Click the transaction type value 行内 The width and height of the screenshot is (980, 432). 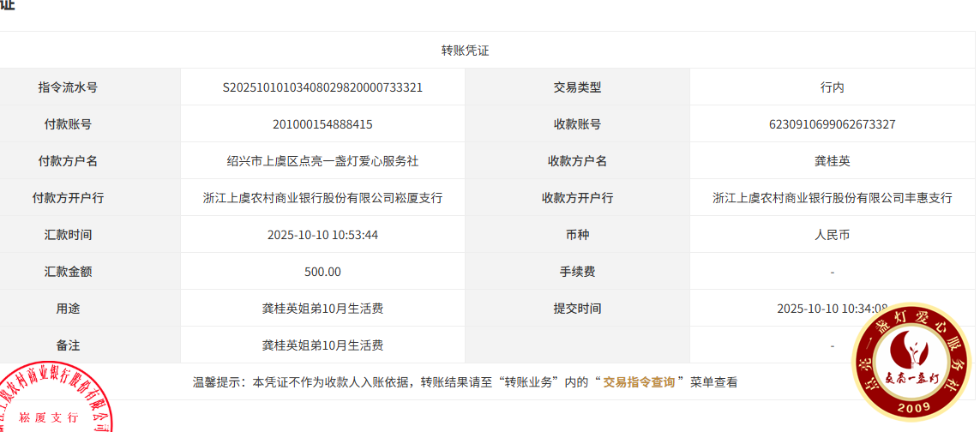(x=832, y=87)
